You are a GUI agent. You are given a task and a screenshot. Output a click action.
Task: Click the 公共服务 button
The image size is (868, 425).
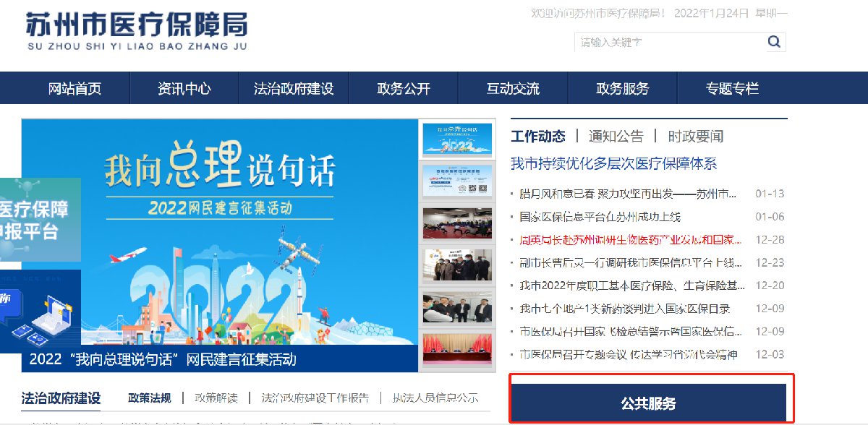pos(648,403)
